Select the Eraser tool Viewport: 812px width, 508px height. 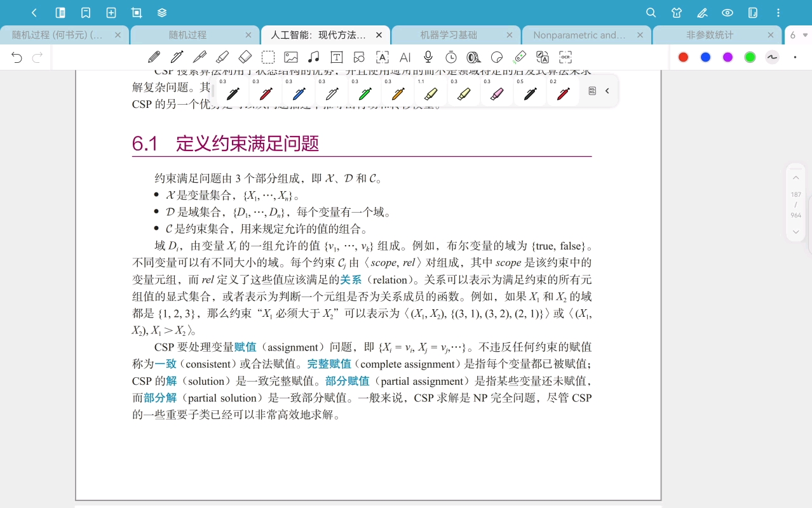click(245, 57)
